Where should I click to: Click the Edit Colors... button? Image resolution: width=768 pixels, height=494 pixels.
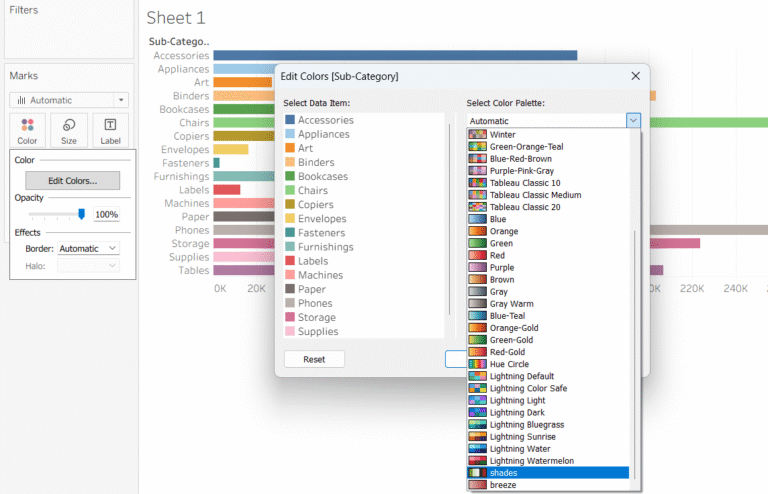[72, 181]
